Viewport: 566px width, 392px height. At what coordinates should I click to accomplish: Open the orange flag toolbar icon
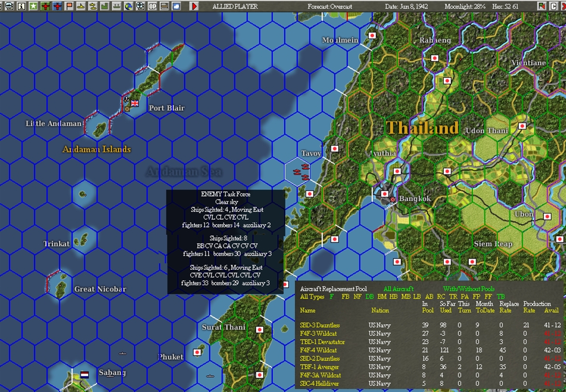(x=69, y=6)
